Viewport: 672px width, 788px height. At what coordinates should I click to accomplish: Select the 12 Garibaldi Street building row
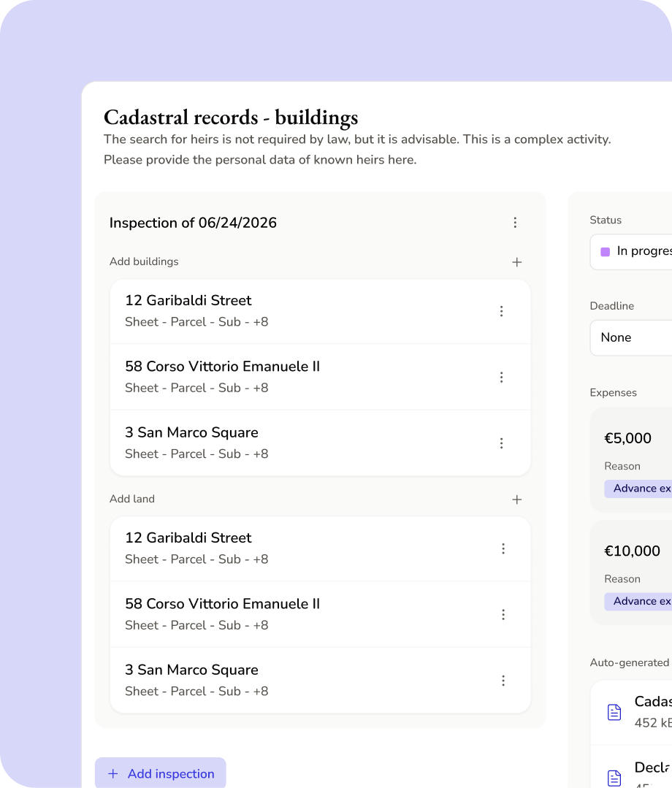320,311
